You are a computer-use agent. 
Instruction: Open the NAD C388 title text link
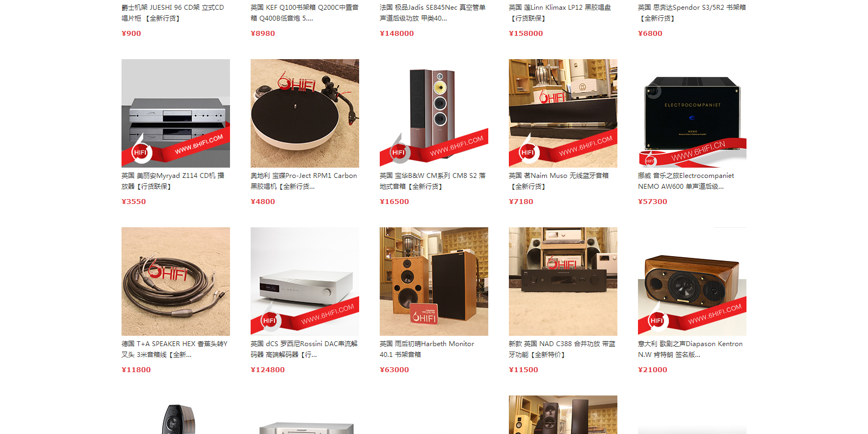coord(562,349)
